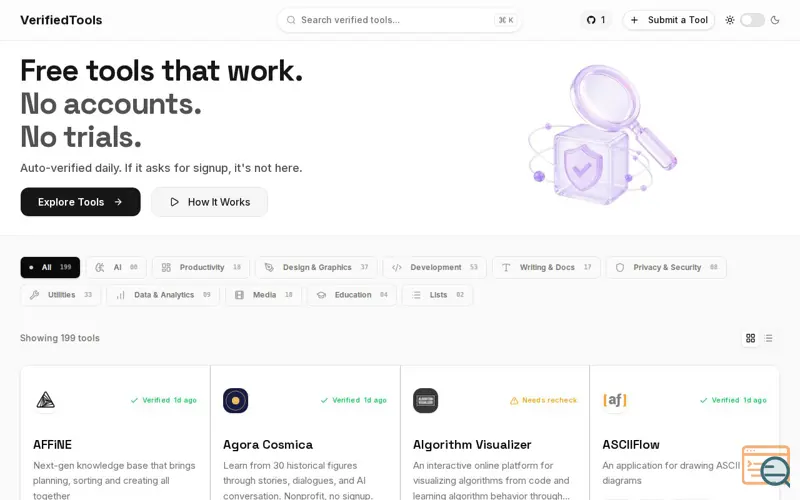Click the Algorithm Visualizer logo icon
The height and width of the screenshot is (500, 800).
(426, 401)
